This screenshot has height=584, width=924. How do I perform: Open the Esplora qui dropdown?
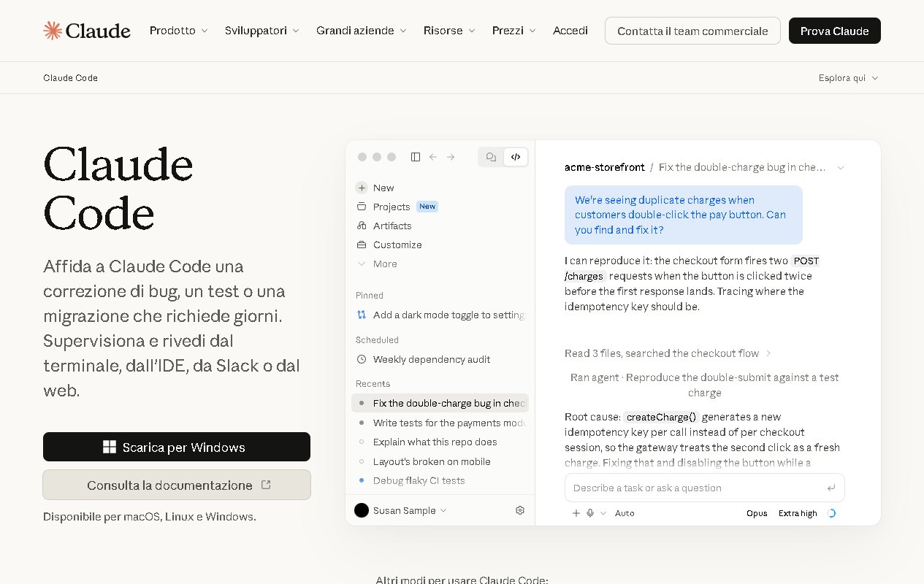(849, 78)
